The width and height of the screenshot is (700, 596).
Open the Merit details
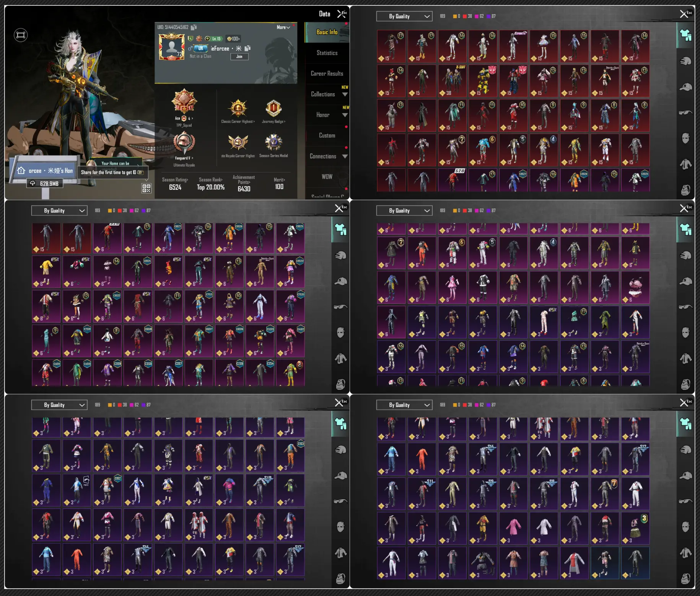pos(279,184)
